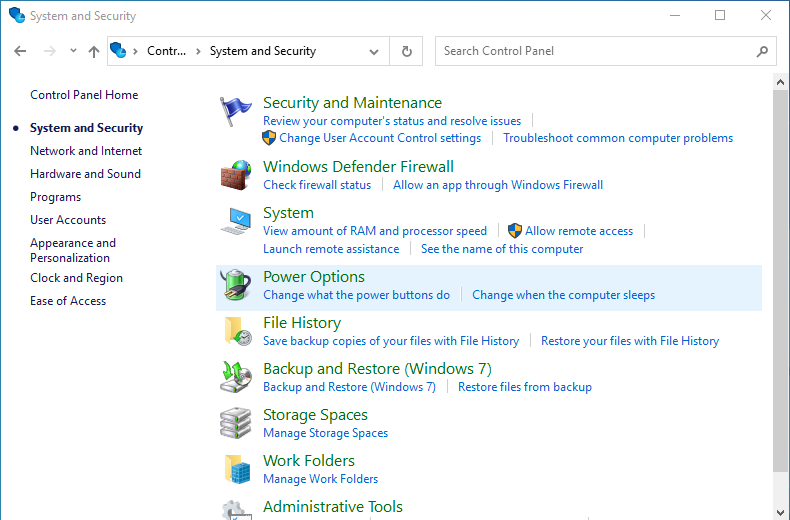Expand the chevron after Contr... breadcrumb
Image resolution: width=790 pixels, height=520 pixels.
pos(199,51)
